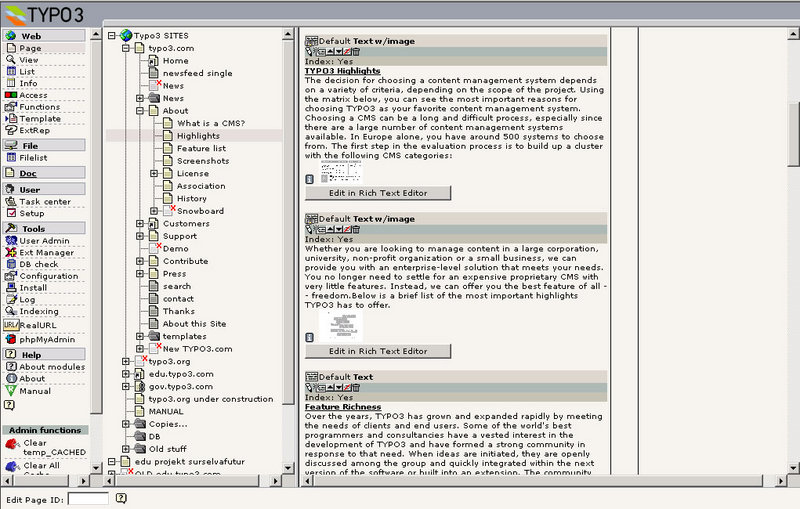This screenshot has width=800, height=509.
Task: Collapse the About page branch
Action: pyautogui.click(x=140, y=111)
